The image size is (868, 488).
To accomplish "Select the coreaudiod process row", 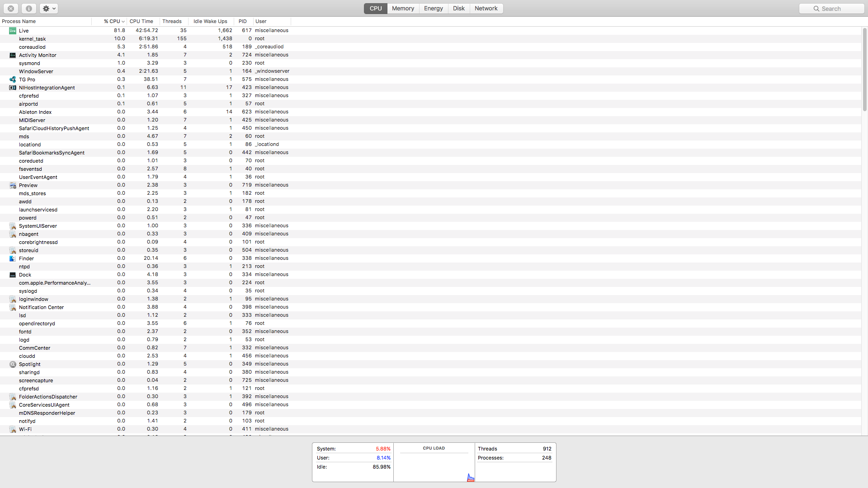I will tap(430, 47).
